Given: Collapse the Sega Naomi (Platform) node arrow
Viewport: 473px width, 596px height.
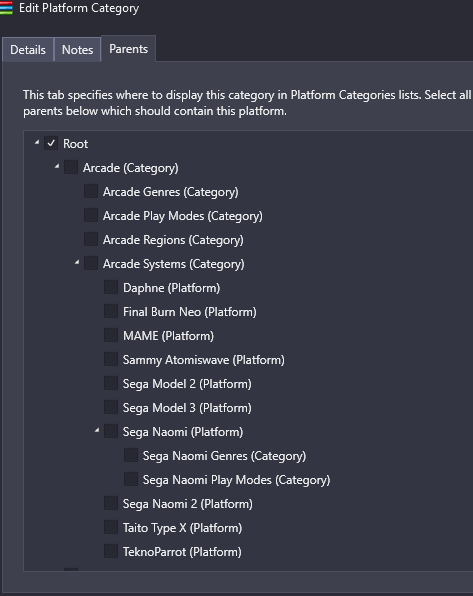Looking at the screenshot, I should tap(97, 430).
